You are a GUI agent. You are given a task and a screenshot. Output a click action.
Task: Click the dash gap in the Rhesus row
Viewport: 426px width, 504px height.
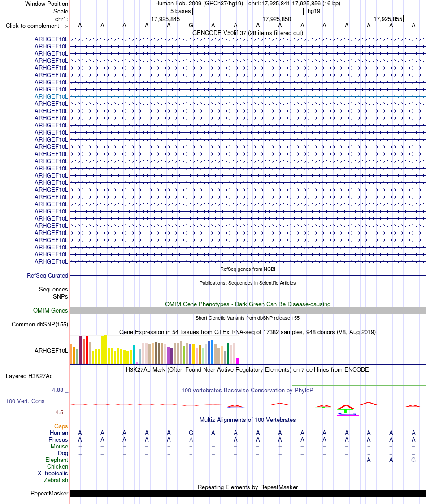click(213, 440)
